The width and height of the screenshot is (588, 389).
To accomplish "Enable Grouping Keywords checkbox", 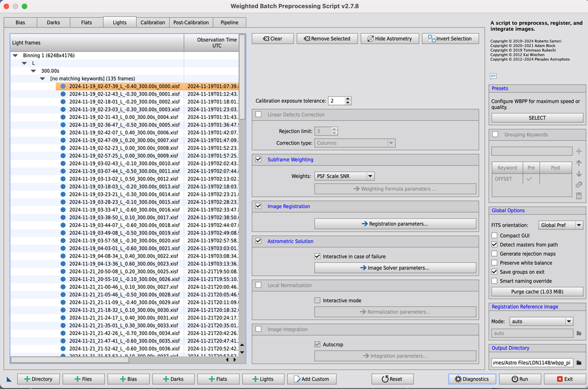I will (x=496, y=134).
